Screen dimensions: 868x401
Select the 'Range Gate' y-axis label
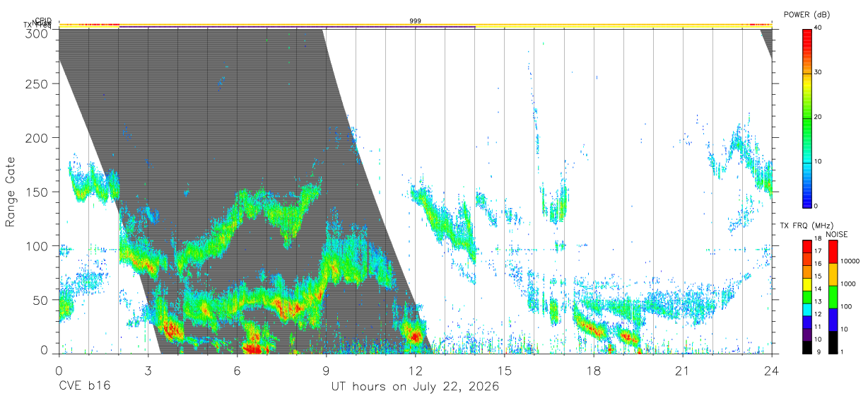pos(11,192)
